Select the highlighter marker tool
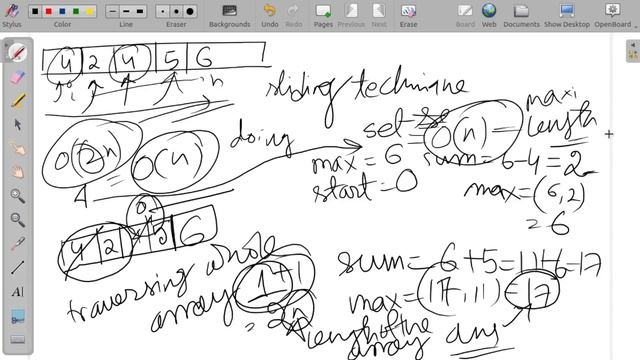The width and height of the screenshot is (640, 360). pyautogui.click(x=18, y=100)
